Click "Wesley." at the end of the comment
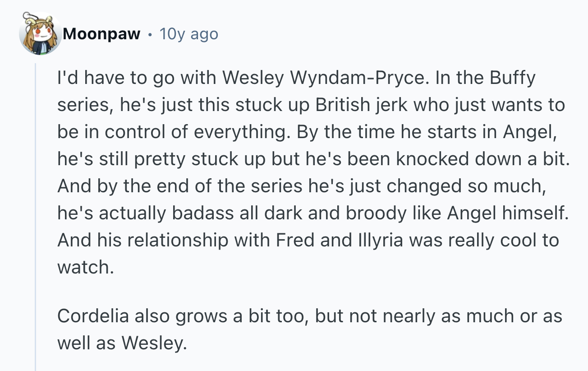Screen dimensions: 588x371 pyautogui.click(x=154, y=343)
